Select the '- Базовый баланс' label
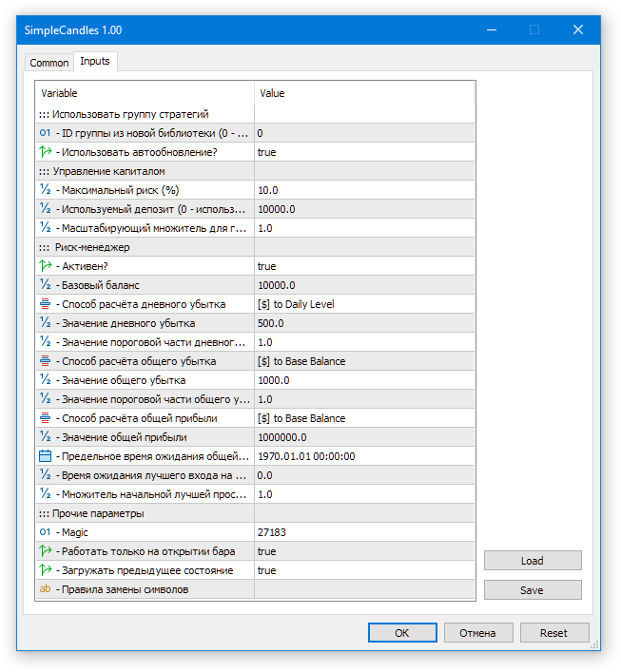Screen dimensions: 621x672 coord(98,285)
